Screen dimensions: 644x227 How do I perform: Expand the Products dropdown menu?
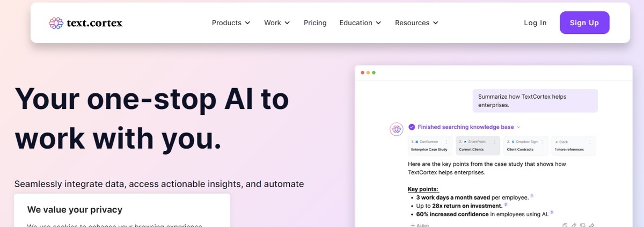[231, 23]
